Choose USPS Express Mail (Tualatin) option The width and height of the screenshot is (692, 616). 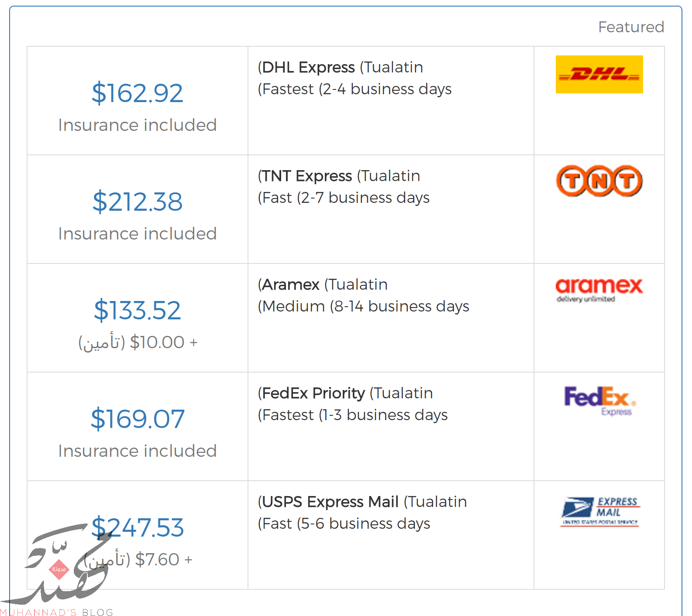[362, 502]
